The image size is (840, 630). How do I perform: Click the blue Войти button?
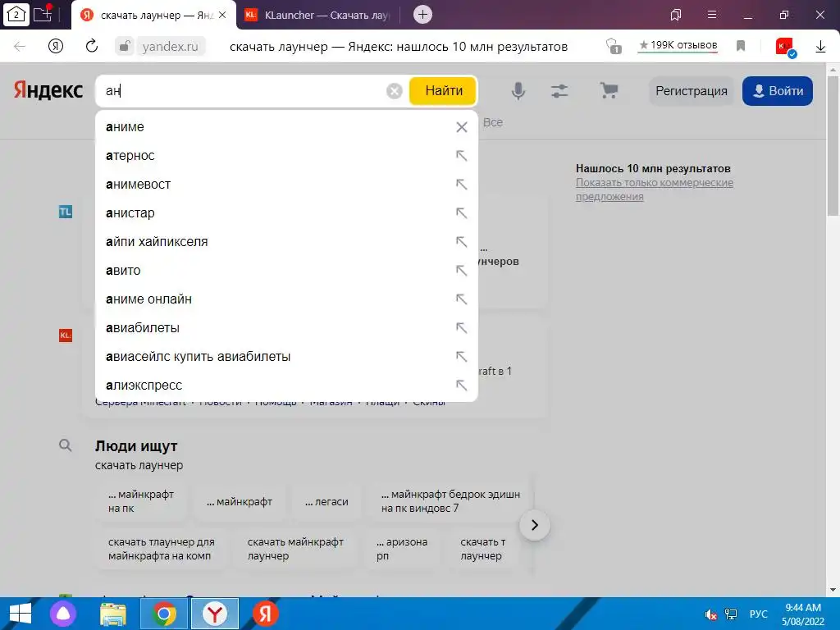point(778,91)
